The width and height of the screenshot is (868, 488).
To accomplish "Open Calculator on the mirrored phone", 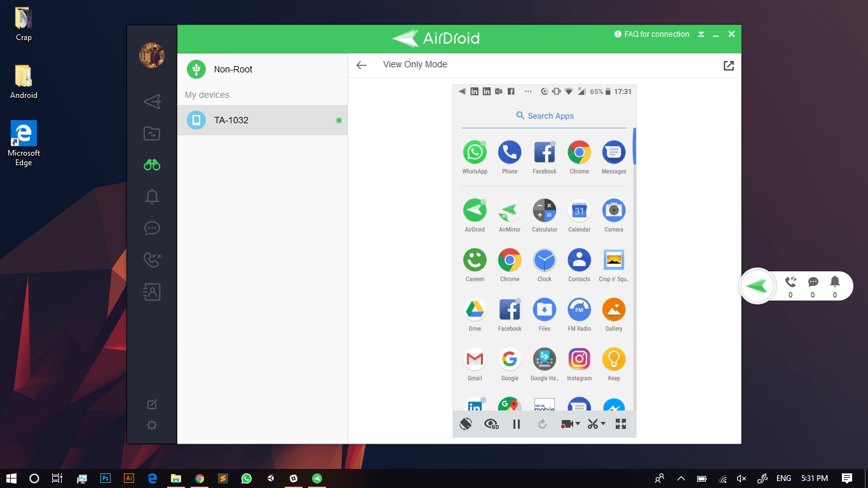I will tap(545, 215).
